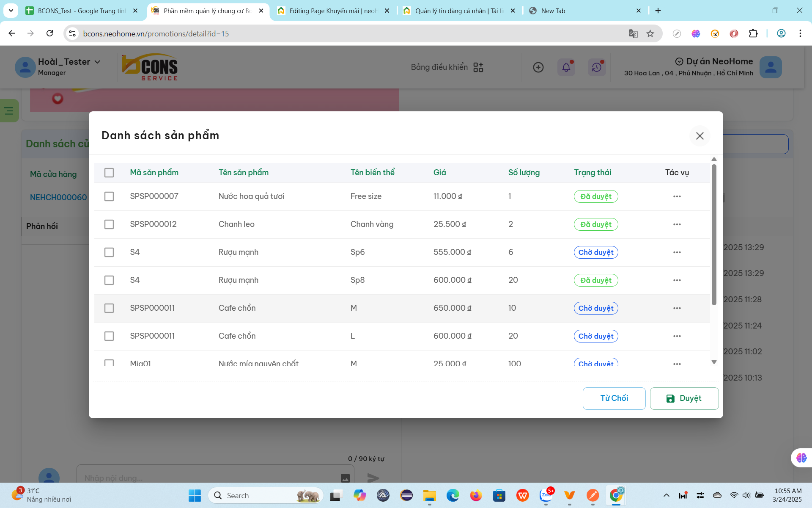
Task: Open three-dot menu for Chanh leo row
Action: coord(677,224)
